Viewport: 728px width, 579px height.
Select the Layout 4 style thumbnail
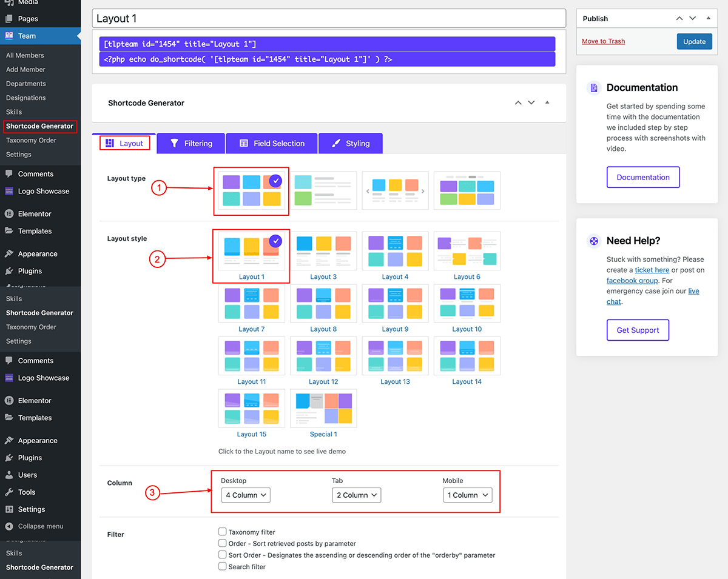click(396, 251)
